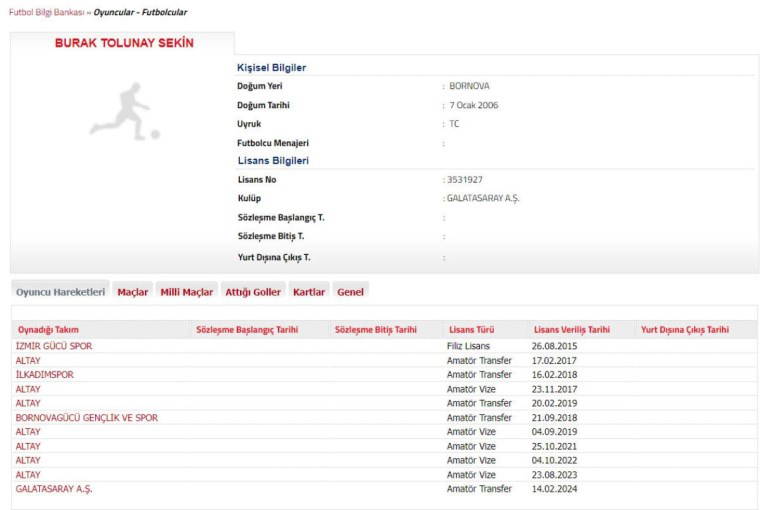Open the İZMİR GÜCÜ SPOR team link
Screen dimensions: 760x510
point(54,346)
